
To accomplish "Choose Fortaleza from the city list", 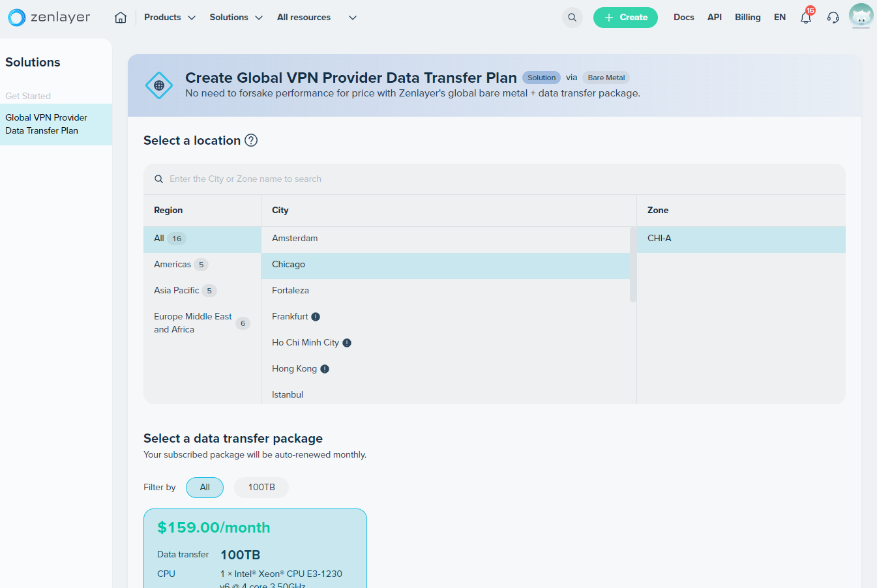I will 445,291.
